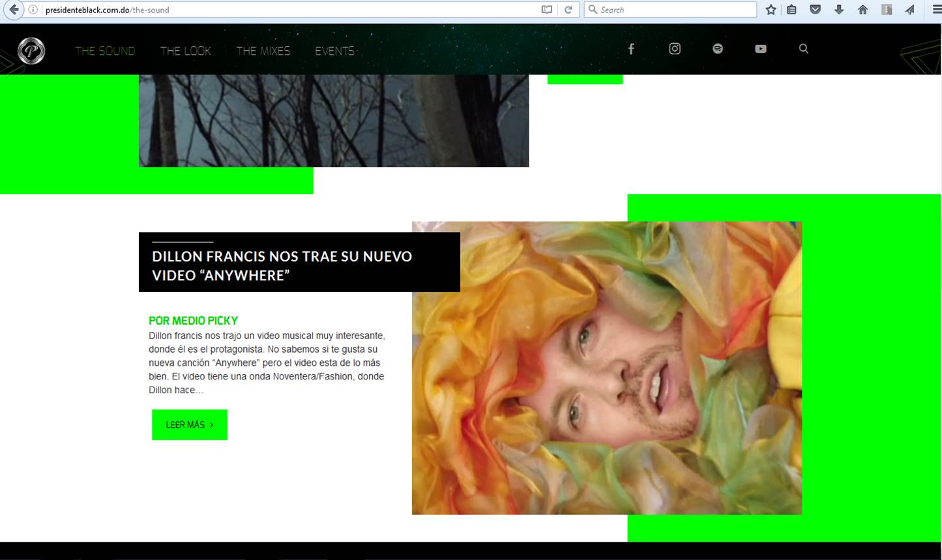
Task: Open EVENTS navigation item
Action: point(335,51)
